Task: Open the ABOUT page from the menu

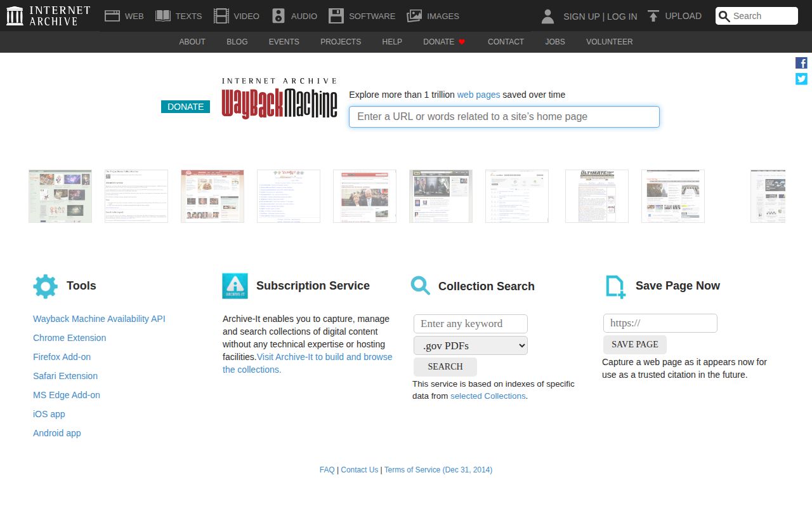Action: (192, 42)
